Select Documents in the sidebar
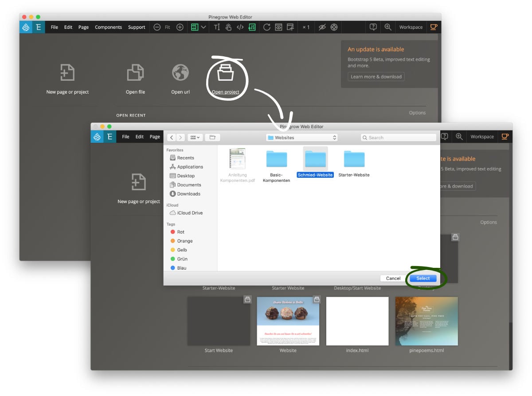532x396 pixels. coord(185,184)
